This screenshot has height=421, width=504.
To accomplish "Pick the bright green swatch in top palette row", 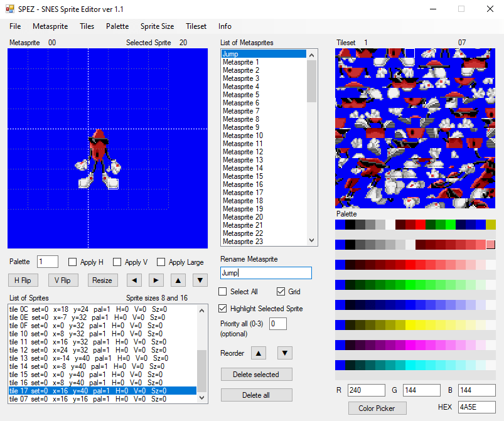I will 451,225.
